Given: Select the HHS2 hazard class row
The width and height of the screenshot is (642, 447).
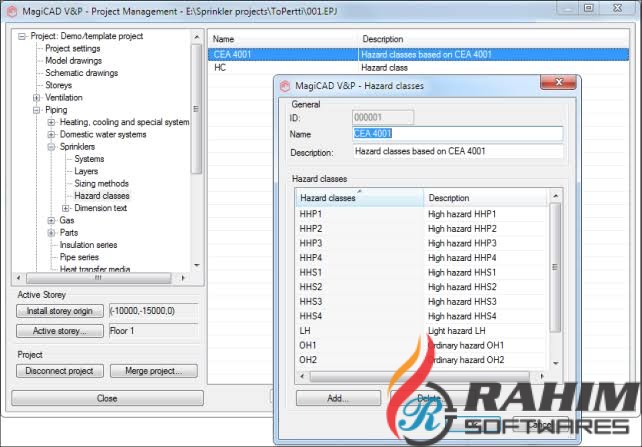Looking at the screenshot, I should 422,287.
